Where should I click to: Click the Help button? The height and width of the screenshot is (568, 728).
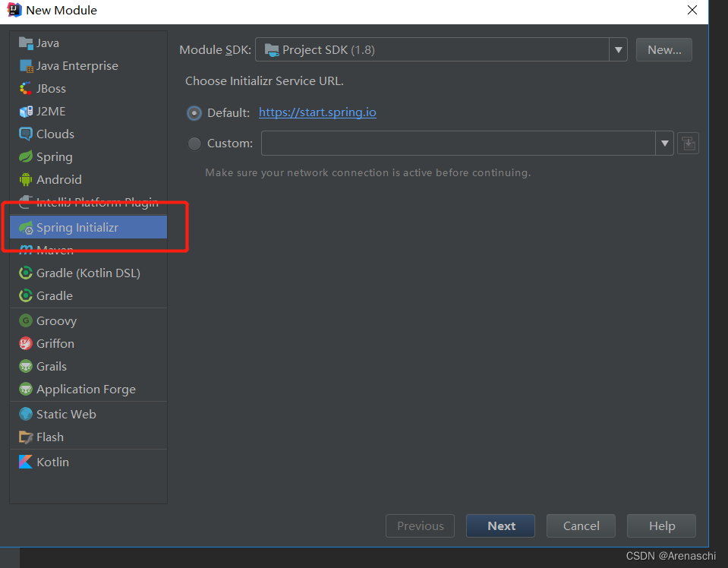(x=661, y=525)
